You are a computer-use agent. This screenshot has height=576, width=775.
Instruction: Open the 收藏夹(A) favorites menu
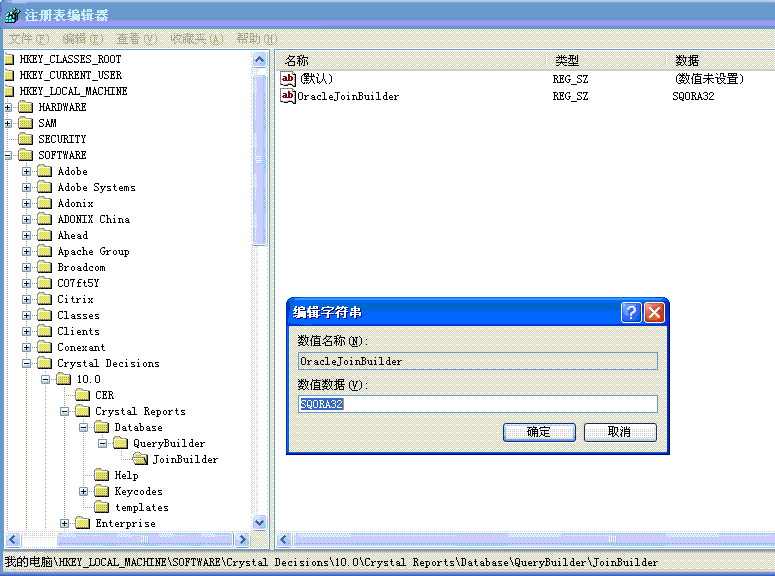coord(196,39)
